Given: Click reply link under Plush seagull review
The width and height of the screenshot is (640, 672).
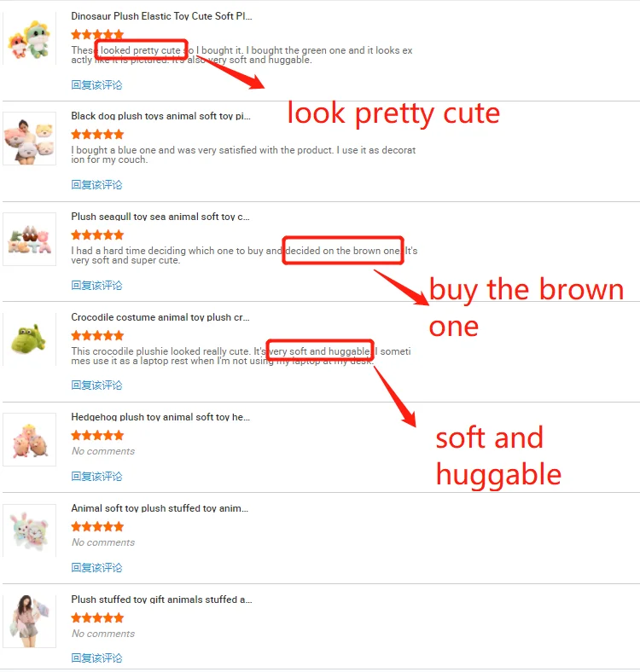Looking at the screenshot, I should [x=96, y=286].
